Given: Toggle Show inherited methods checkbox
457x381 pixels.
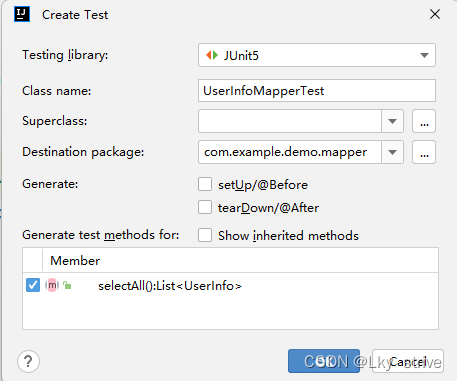Looking at the screenshot, I should click(x=205, y=235).
